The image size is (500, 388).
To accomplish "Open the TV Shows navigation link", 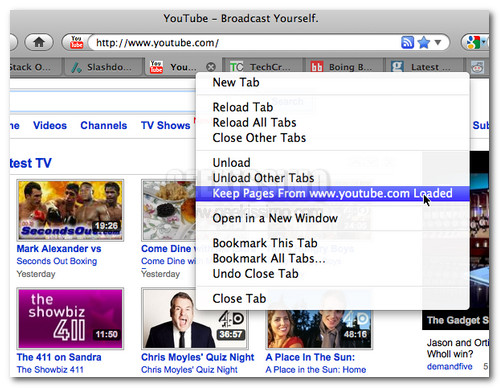I will click(x=165, y=126).
